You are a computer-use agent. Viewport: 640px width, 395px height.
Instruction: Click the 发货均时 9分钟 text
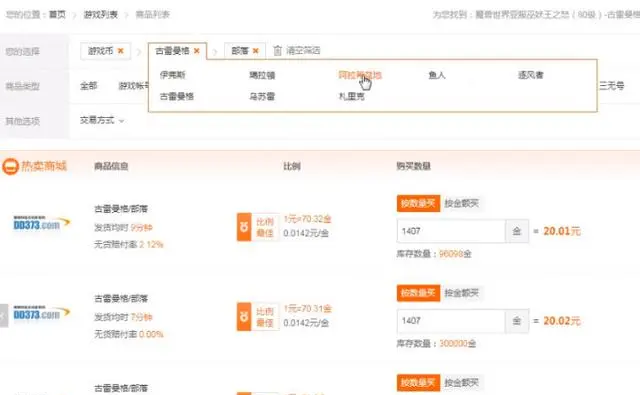(x=123, y=227)
